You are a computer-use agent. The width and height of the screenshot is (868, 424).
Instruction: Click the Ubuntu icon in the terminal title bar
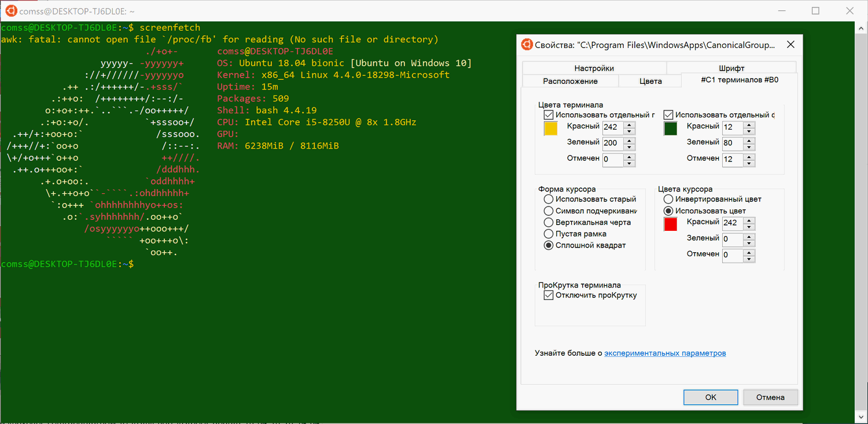tap(10, 10)
